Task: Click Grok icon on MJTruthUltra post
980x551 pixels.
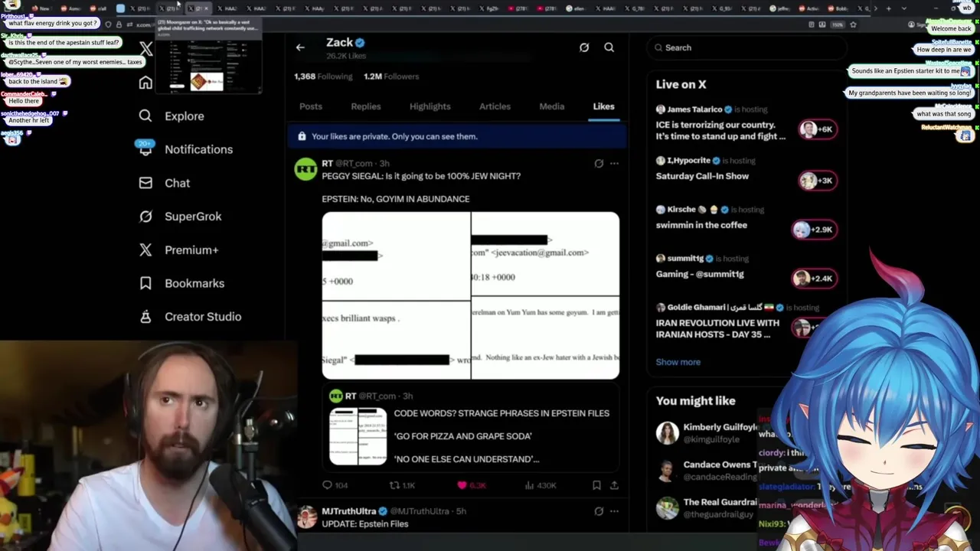Action: pyautogui.click(x=599, y=511)
